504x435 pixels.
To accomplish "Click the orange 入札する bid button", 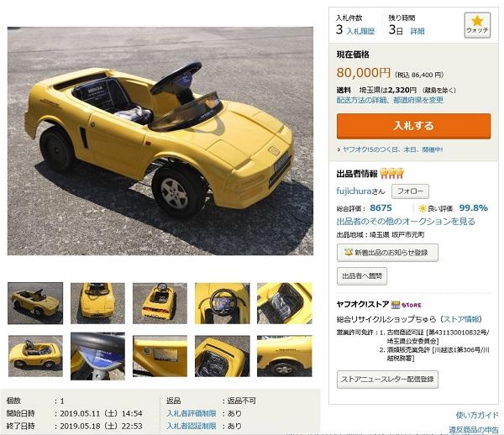I will [413, 126].
